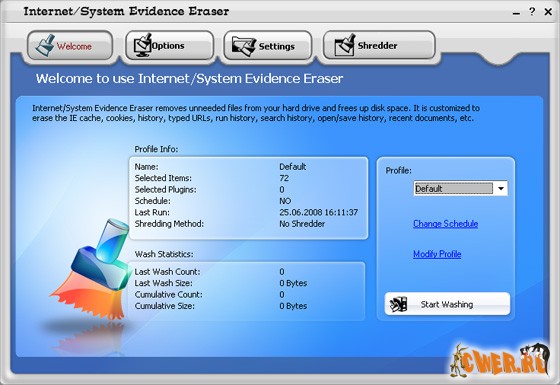560x385 pixels.
Task: Follow the Modify Profile link
Action: point(437,254)
